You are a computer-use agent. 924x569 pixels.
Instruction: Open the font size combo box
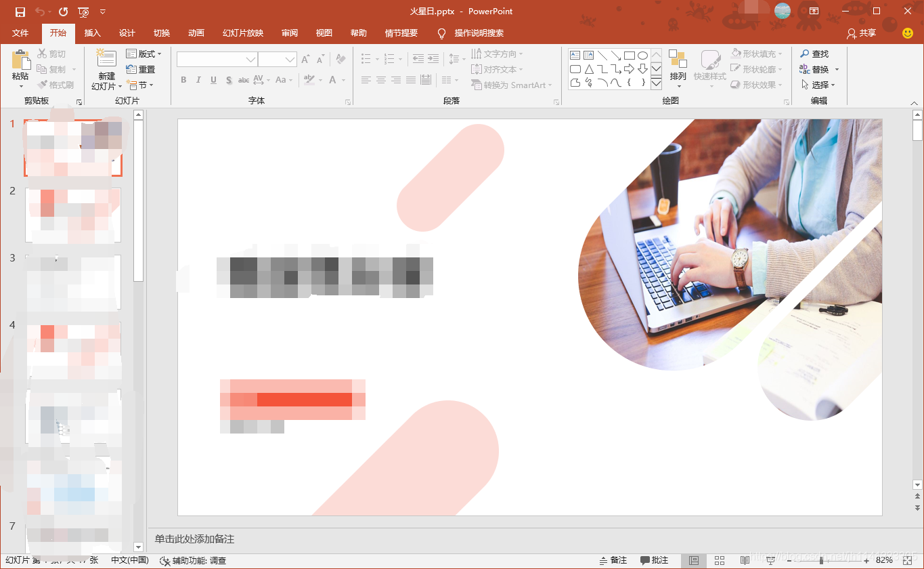tap(278, 60)
